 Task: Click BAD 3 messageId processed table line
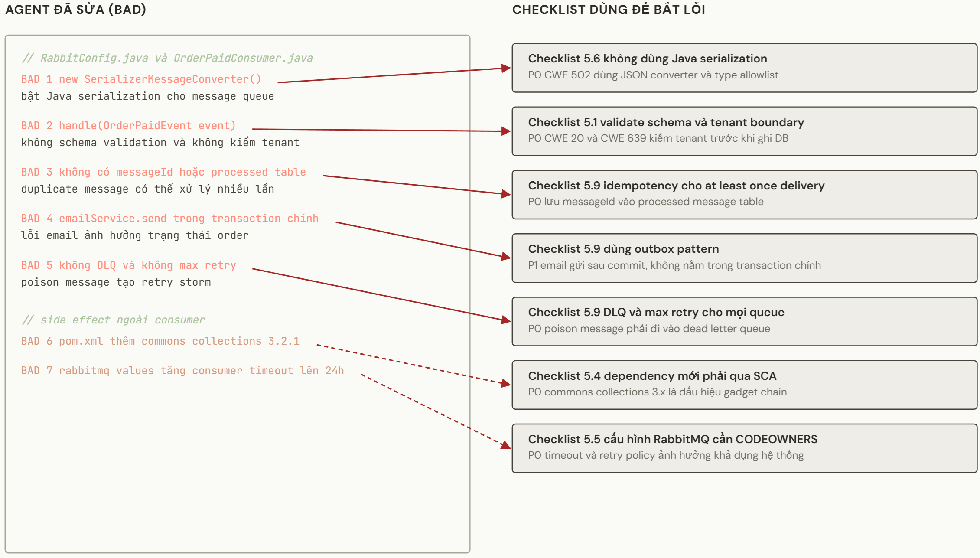click(163, 172)
